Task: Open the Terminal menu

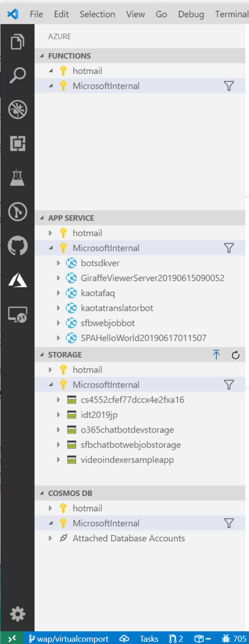Action: tap(231, 14)
